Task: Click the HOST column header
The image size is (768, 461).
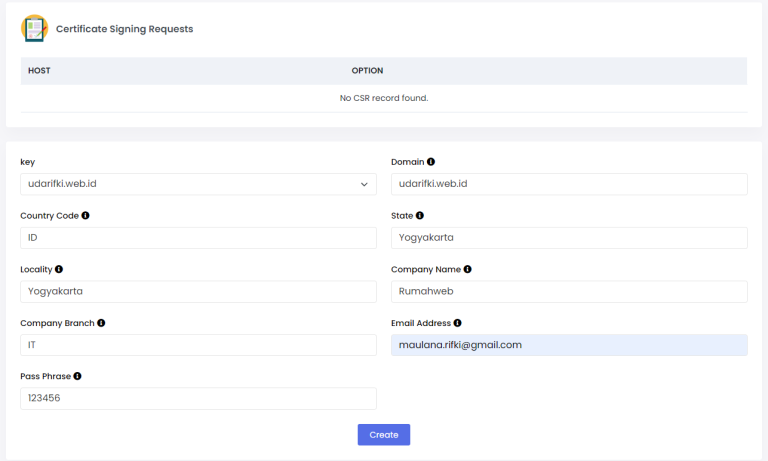Action: 39,71
